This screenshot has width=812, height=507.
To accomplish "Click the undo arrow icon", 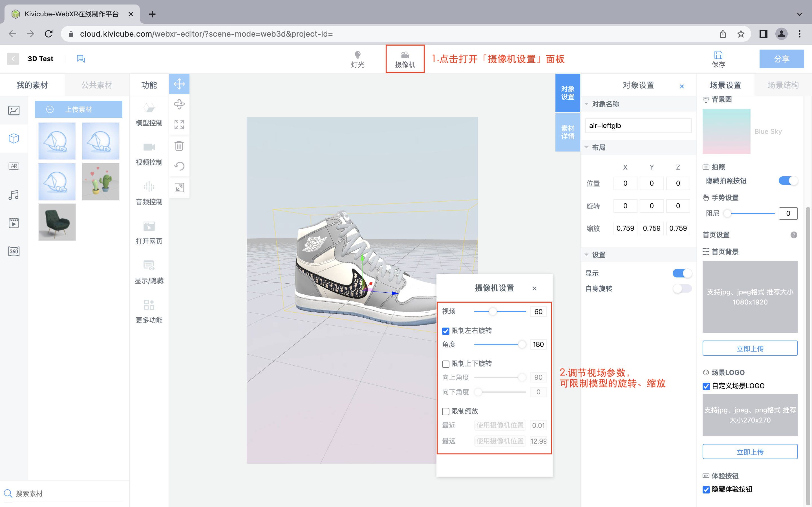I will 179,166.
